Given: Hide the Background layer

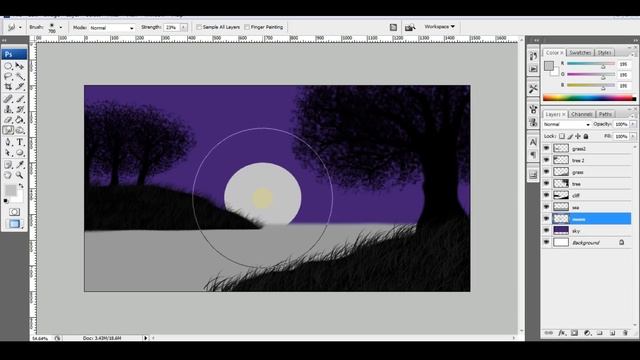Looking at the screenshot, I should (x=546, y=242).
